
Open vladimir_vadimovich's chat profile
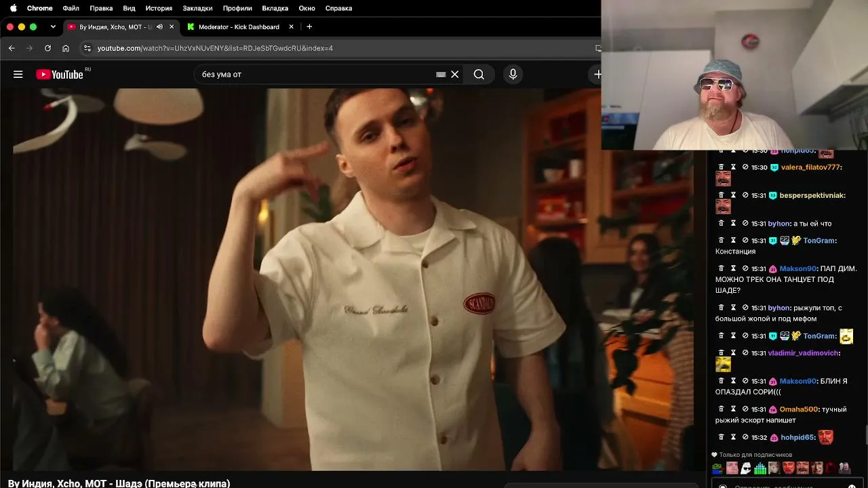click(804, 353)
